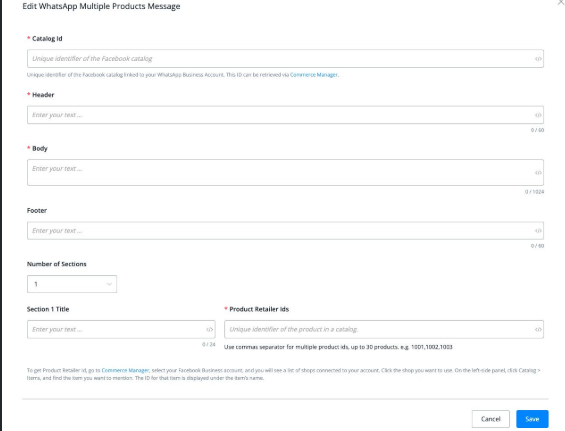Open Commerce Manager link in retailer id help
Viewport: 565px width, 431px height.
pos(125,370)
